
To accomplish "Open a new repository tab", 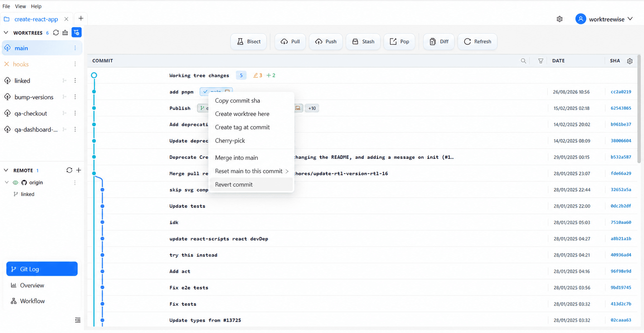I will pyautogui.click(x=81, y=18).
